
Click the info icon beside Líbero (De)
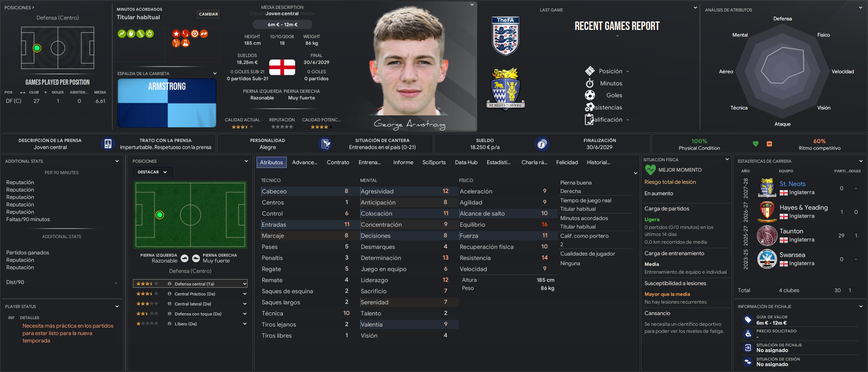(x=170, y=324)
